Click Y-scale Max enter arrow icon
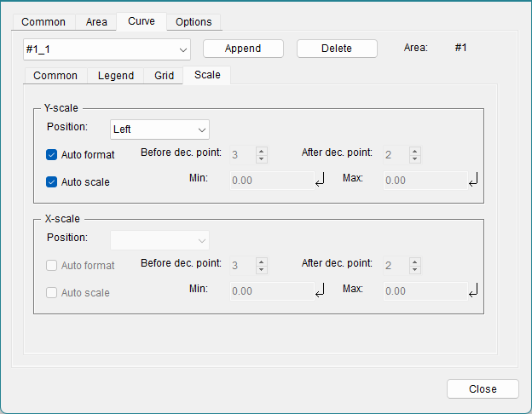 [472, 180]
